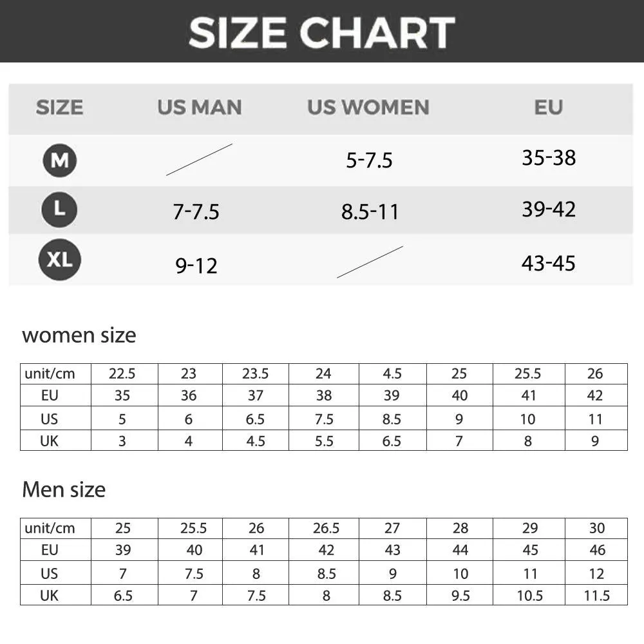Select the US MAN column header
This screenshot has height=644, width=644.
[x=200, y=107]
